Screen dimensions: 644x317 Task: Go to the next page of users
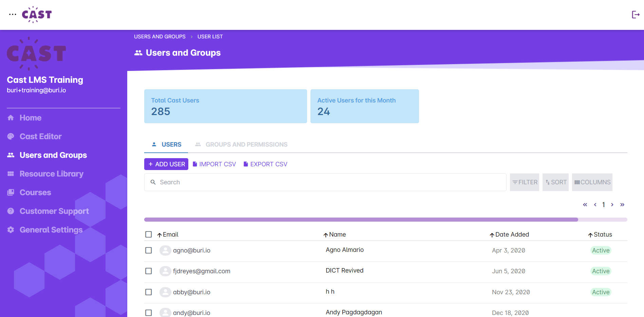[x=612, y=205]
